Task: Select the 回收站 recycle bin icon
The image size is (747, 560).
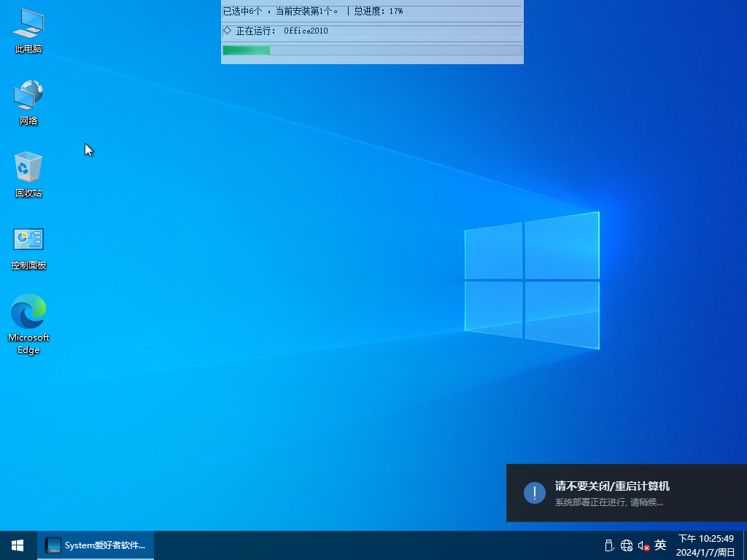Action: click(28, 174)
